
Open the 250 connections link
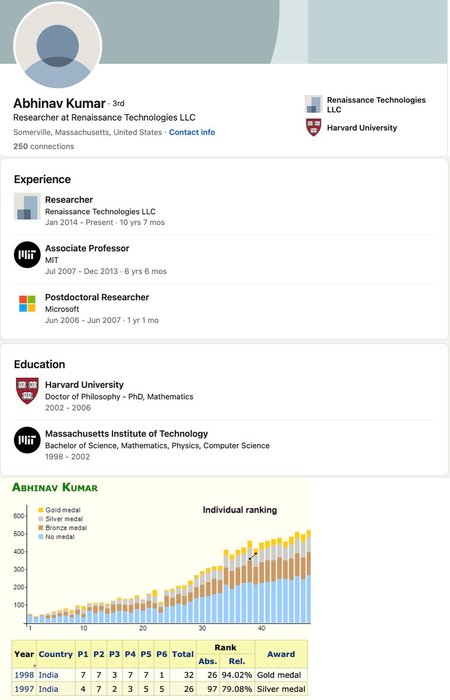pyautogui.click(x=44, y=146)
